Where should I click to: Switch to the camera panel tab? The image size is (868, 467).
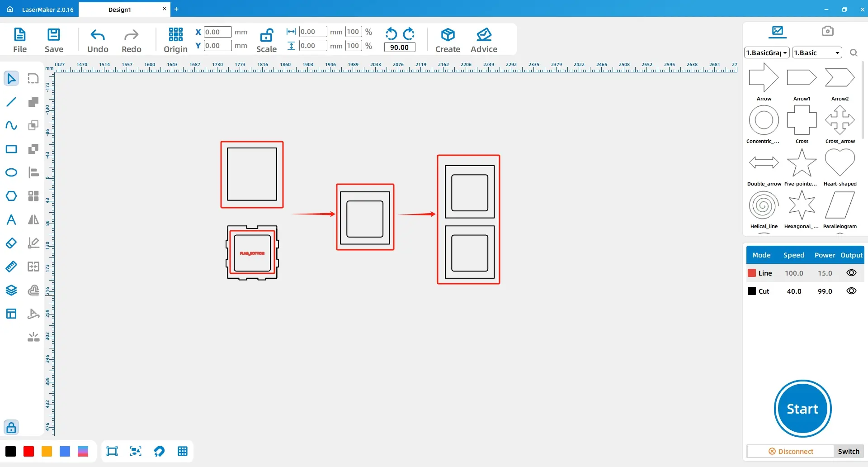[827, 31]
